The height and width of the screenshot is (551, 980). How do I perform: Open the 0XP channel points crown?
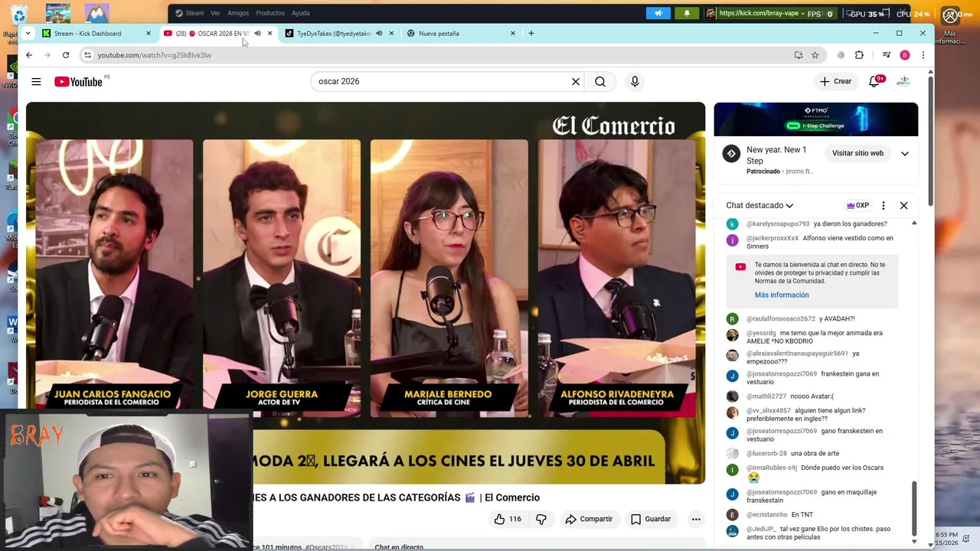[x=857, y=205]
